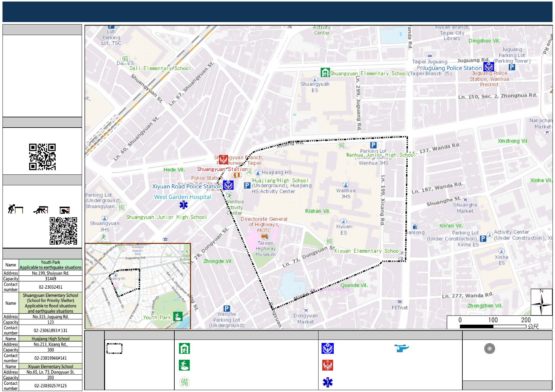Click the Xiyuan Elementary School map label
The height and width of the screenshot is (392, 555).
pos(368,251)
